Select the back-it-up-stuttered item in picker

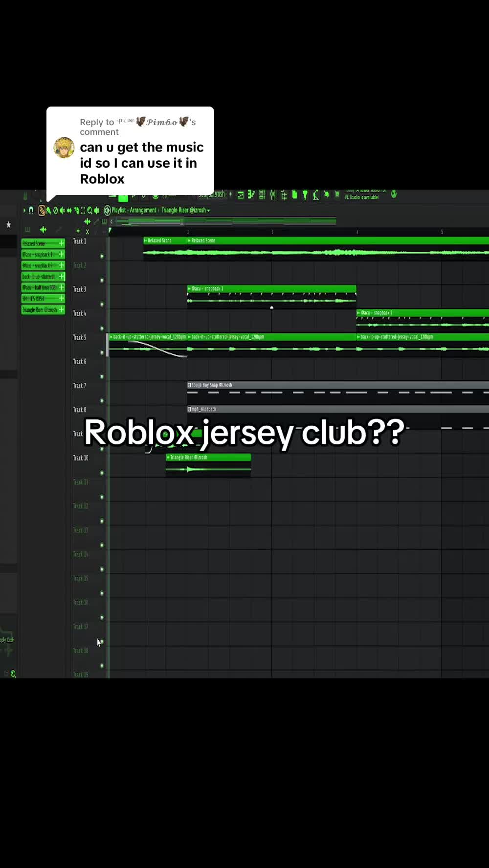pyautogui.click(x=43, y=276)
